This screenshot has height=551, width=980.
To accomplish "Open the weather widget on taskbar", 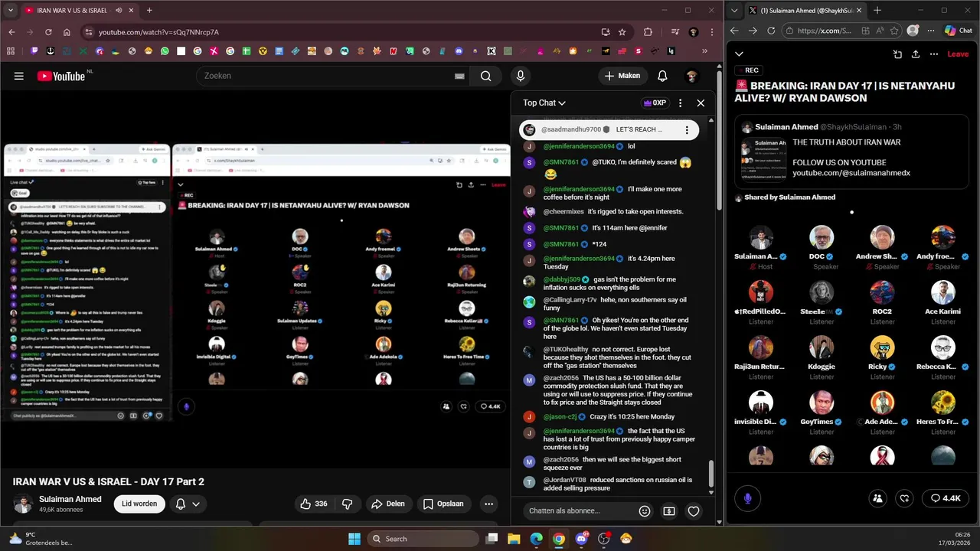I will point(40,539).
